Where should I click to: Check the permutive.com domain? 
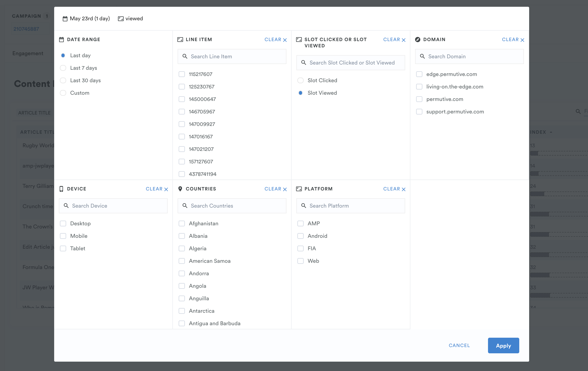pos(419,99)
